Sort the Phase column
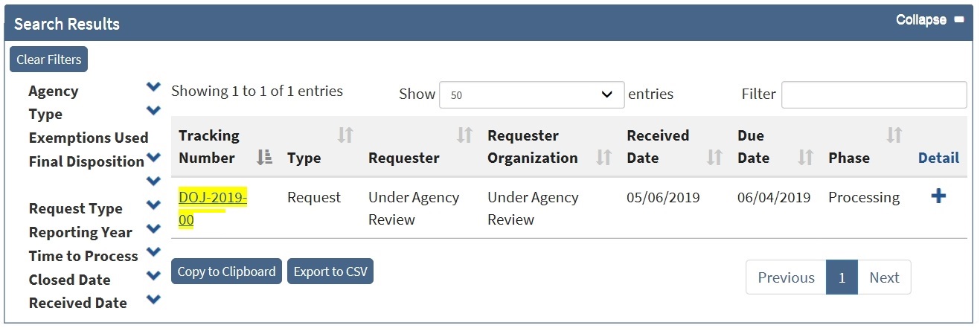 click(x=894, y=135)
